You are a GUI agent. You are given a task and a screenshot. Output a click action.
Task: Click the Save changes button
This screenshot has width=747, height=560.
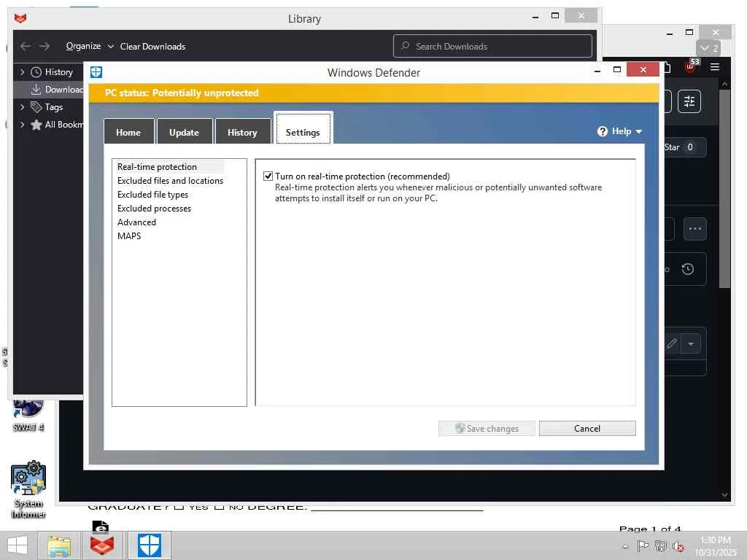coord(487,428)
